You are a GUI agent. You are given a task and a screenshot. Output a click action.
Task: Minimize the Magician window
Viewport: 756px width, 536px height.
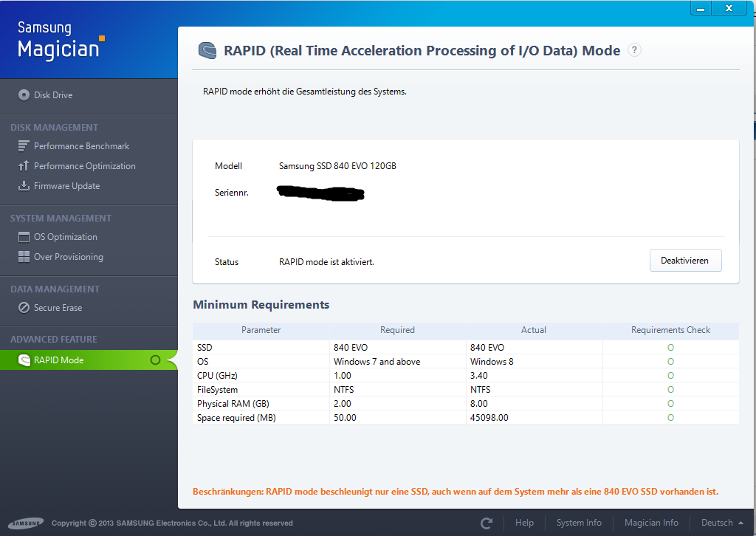[x=701, y=8]
